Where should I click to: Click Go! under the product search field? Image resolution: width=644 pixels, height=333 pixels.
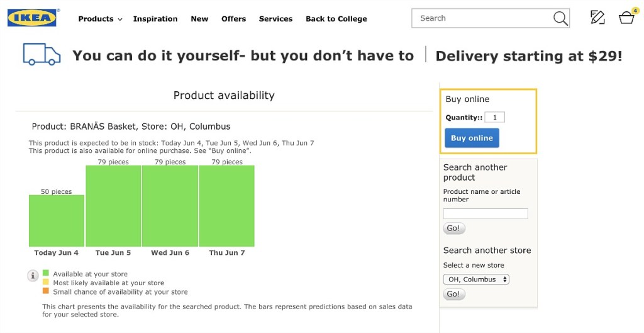(453, 229)
